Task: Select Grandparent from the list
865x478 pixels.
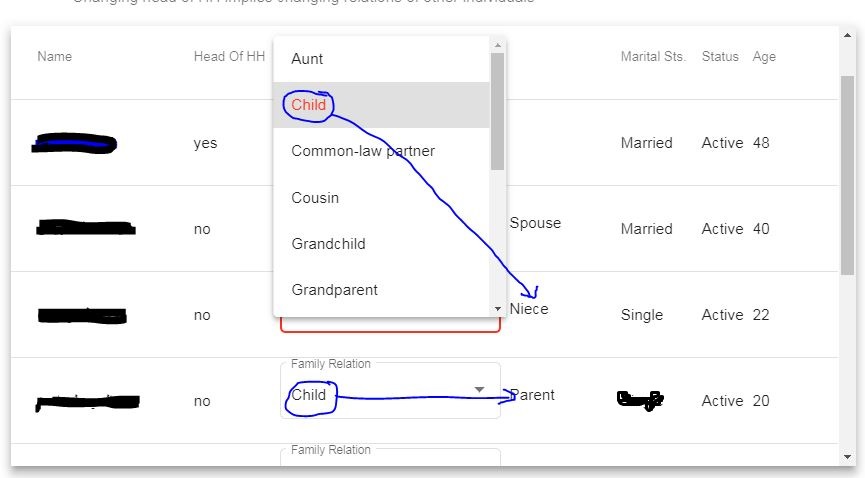Action: click(x=334, y=290)
